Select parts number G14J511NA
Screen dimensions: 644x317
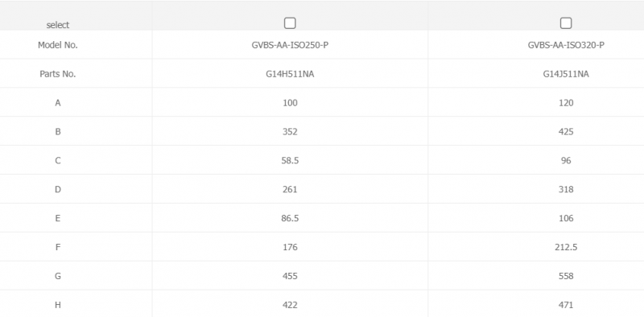[566, 74]
